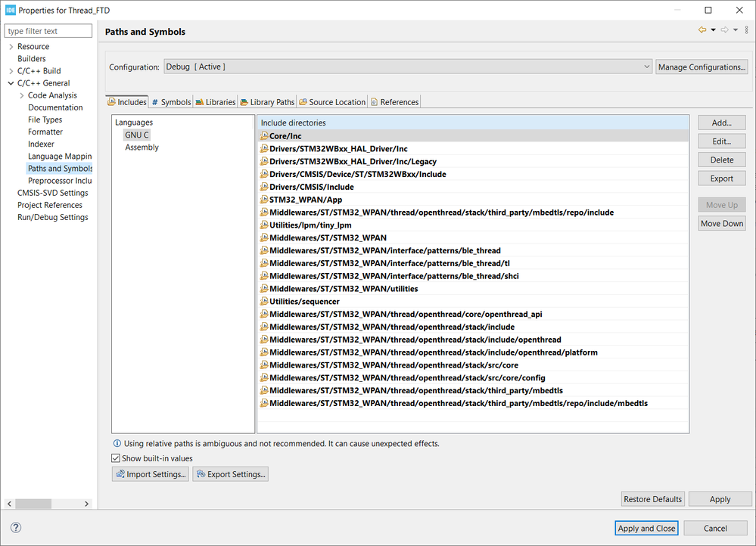Click the Add... button
Viewport: 756px width, 546px height.
(x=721, y=123)
